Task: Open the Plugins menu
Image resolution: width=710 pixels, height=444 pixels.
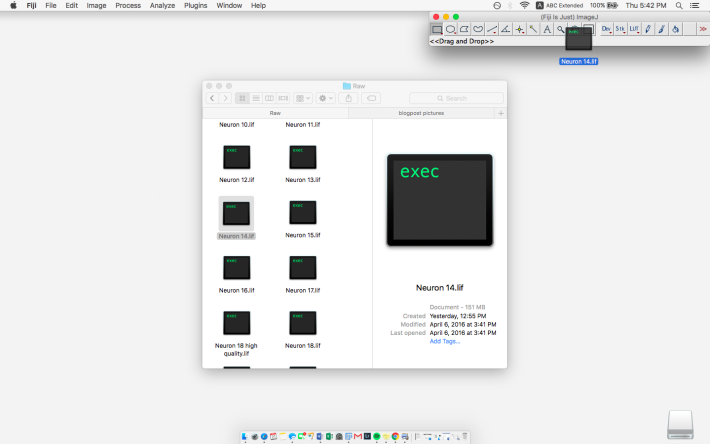Action: pyautogui.click(x=195, y=5)
